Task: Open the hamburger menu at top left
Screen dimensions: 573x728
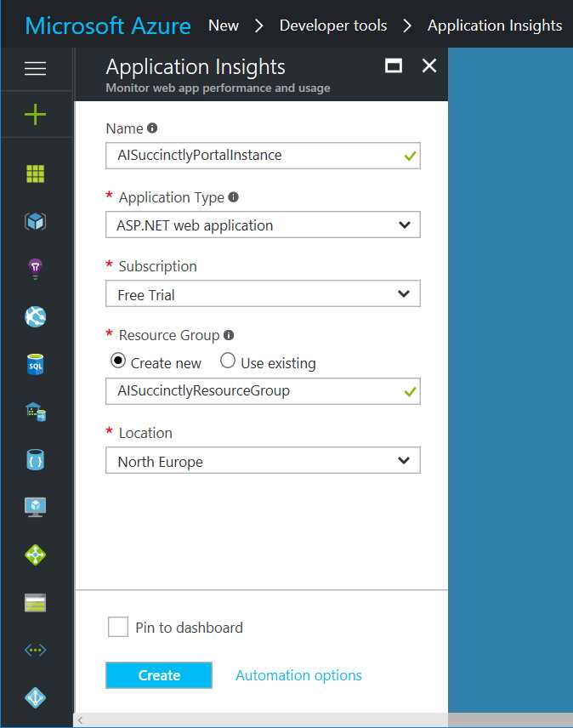Action: pyautogui.click(x=37, y=69)
